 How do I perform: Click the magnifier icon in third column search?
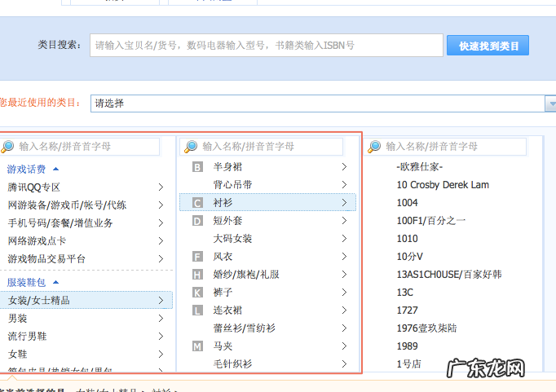tap(374, 147)
